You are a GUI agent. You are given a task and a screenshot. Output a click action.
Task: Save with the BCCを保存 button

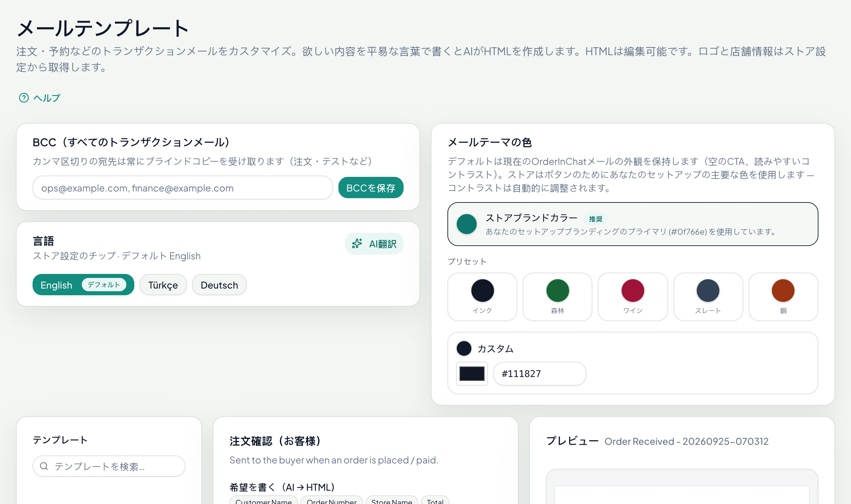tap(371, 188)
